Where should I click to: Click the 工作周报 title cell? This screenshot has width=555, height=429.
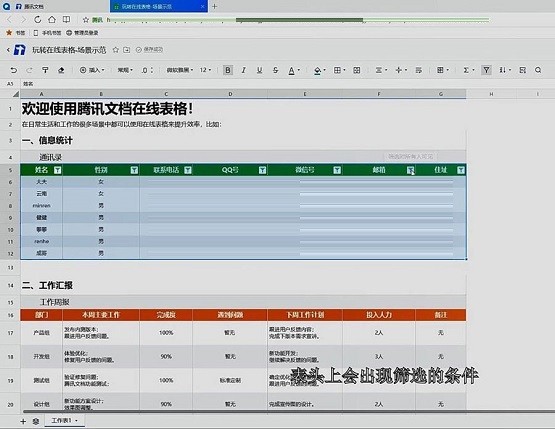(55, 302)
